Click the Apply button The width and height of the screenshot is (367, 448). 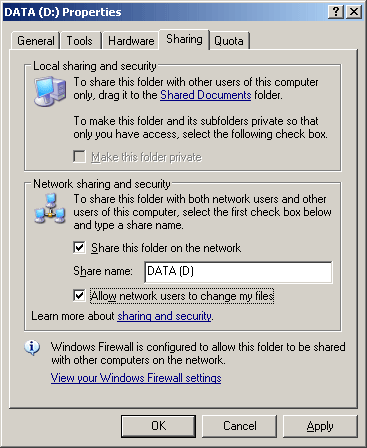pos(320,426)
